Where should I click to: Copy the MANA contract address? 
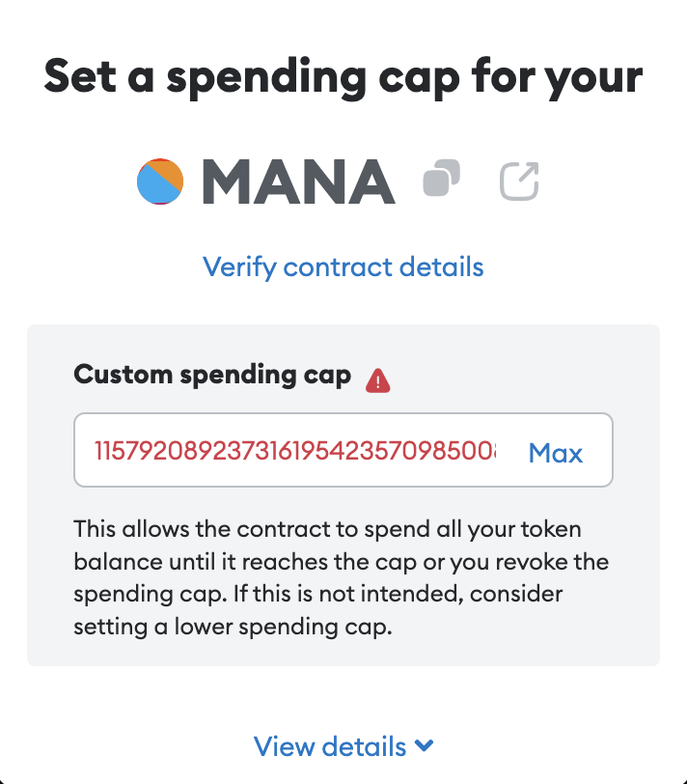(442, 180)
